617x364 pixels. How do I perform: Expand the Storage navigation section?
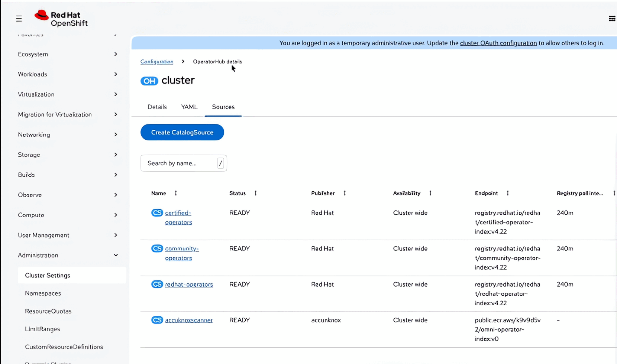point(68,155)
